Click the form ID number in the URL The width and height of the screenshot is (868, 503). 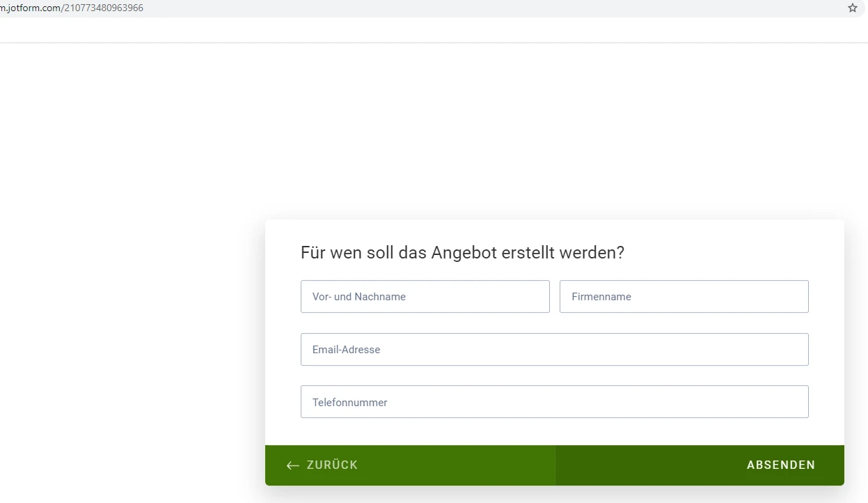coord(103,8)
